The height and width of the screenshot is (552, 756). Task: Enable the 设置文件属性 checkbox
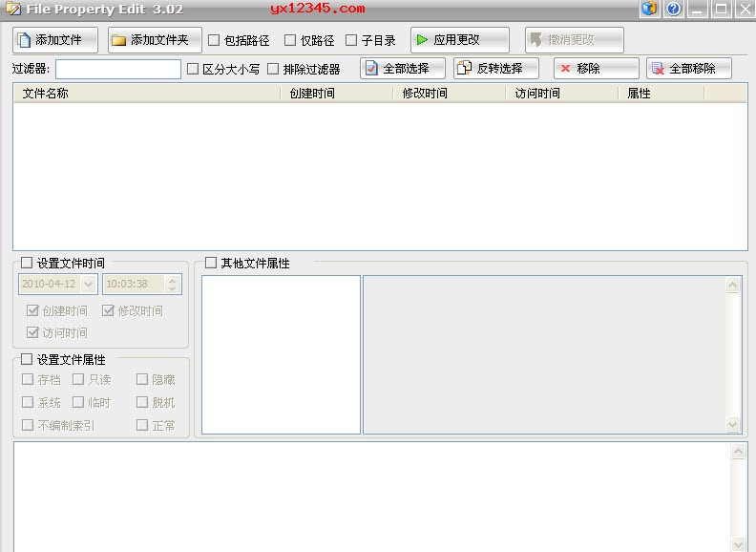(x=27, y=359)
